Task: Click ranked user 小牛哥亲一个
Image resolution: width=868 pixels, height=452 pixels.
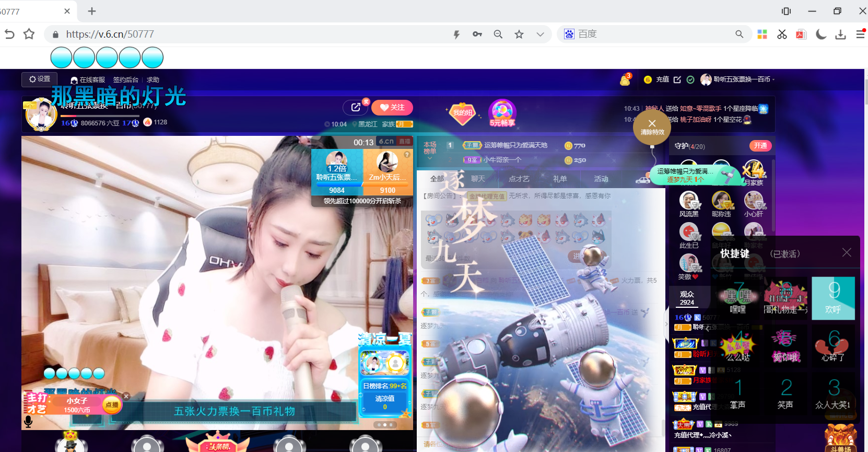Action: pyautogui.click(x=502, y=160)
